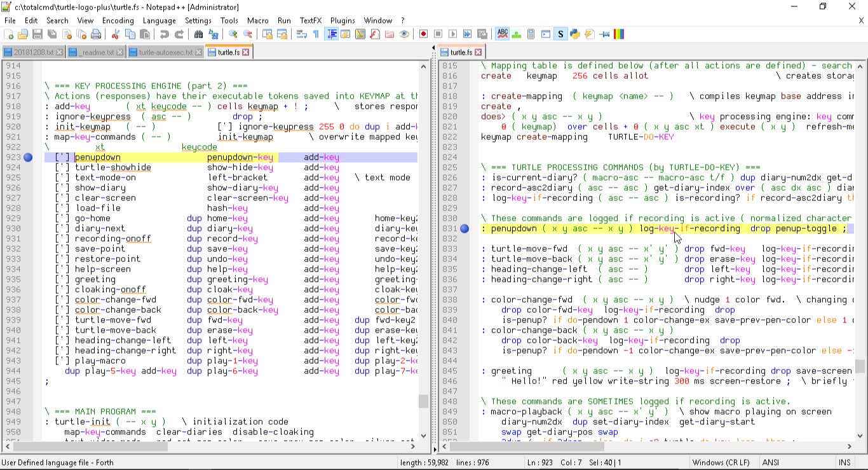Image resolution: width=868 pixels, height=470 pixels.
Task: Launch Python Script via its toolbar icon
Action: [x=574, y=35]
